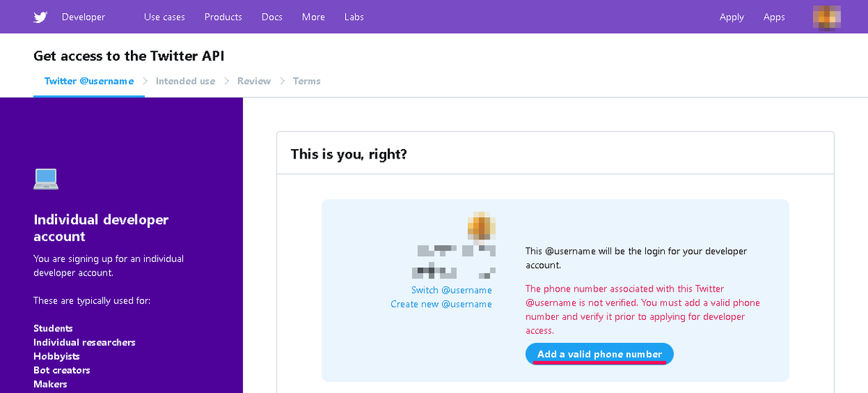868x393 pixels.
Task: Open the Labs menu item
Action: (x=354, y=17)
